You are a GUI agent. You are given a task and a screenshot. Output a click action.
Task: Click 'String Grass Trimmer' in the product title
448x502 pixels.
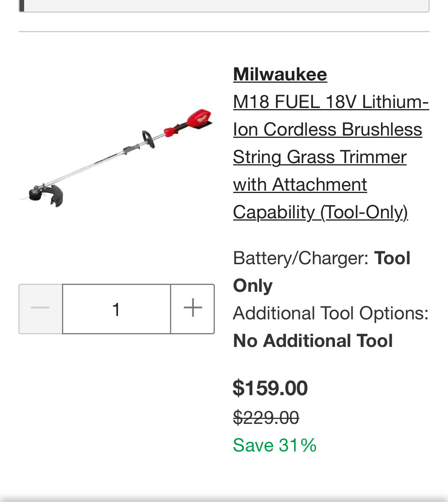pyautogui.click(x=320, y=157)
